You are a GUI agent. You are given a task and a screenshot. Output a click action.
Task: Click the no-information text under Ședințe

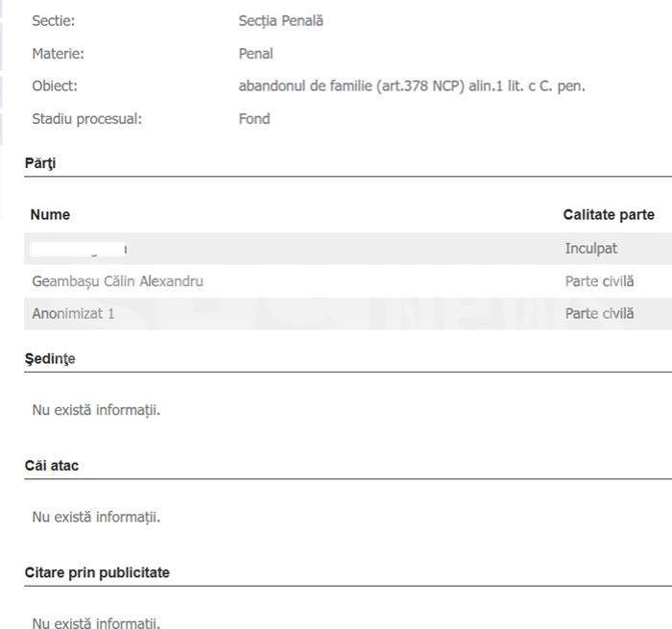tap(96, 411)
